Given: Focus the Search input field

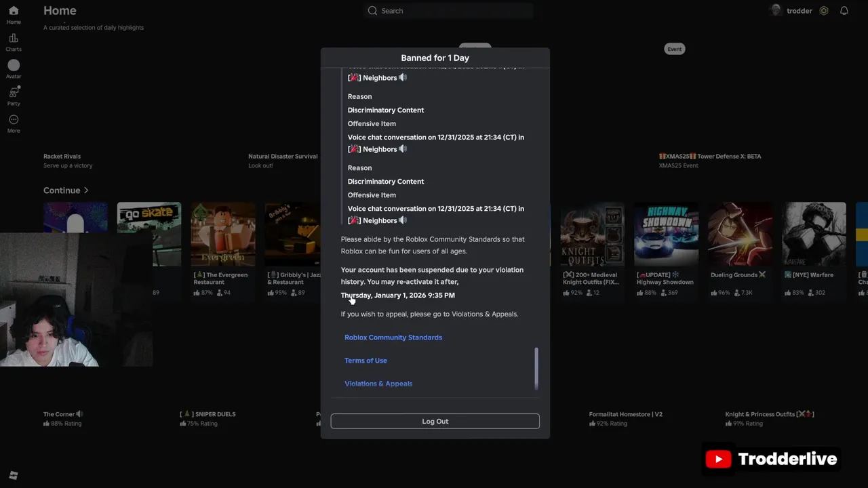Looking at the screenshot, I should point(450,11).
